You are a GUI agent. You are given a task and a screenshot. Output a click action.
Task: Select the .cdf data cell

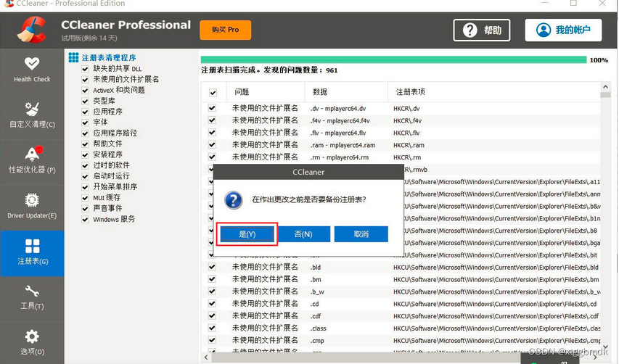pos(316,316)
